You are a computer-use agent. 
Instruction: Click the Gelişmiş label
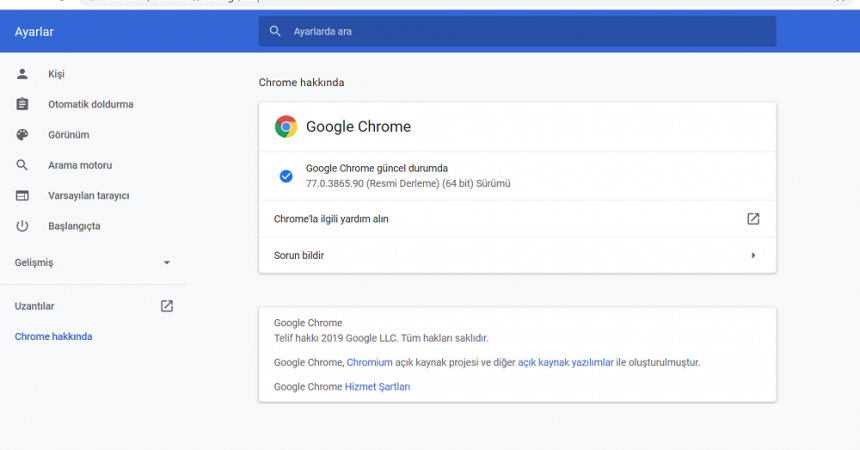click(34, 262)
